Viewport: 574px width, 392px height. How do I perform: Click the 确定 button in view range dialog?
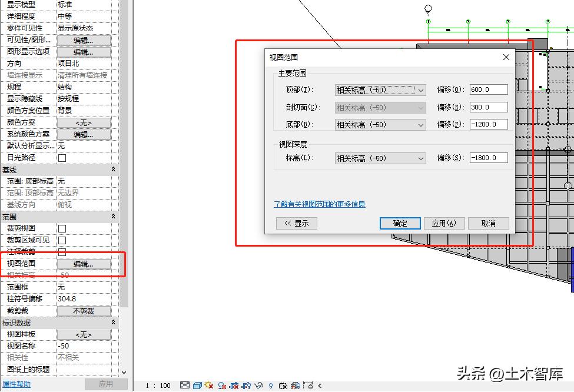pos(399,223)
